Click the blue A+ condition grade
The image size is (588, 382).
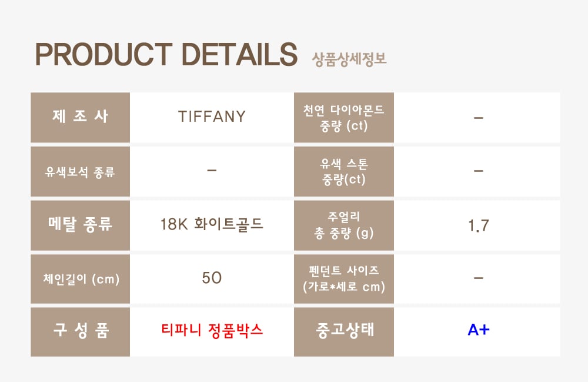[478, 330]
